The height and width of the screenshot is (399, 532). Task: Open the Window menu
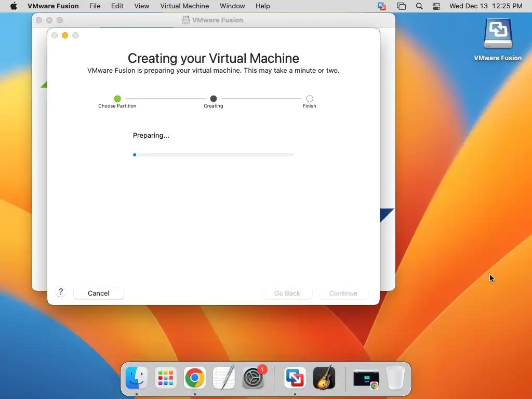point(232,6)
